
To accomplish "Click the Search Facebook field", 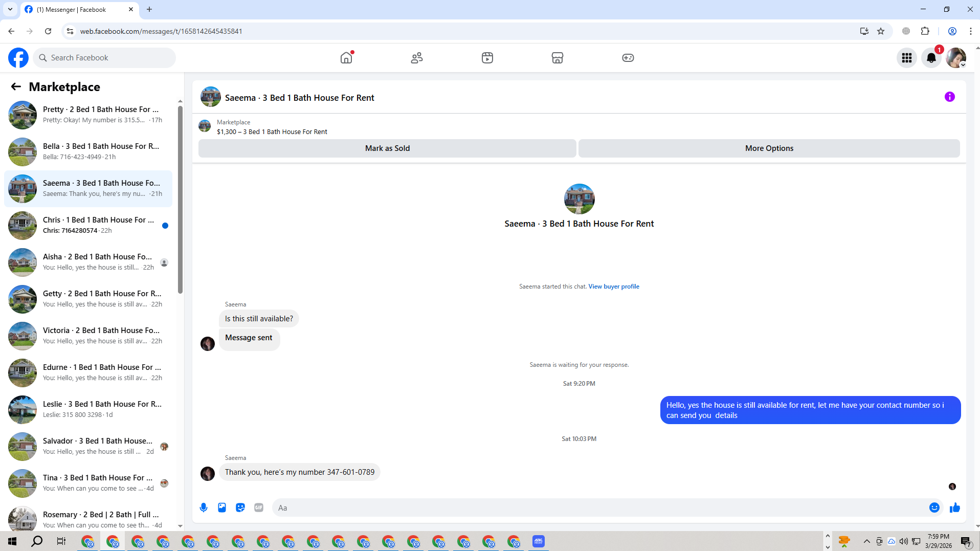I will 104,58.
